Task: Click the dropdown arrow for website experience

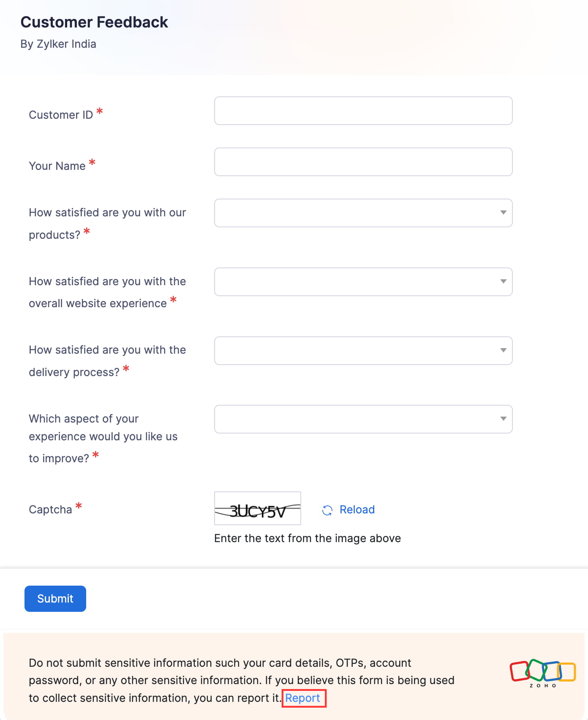Action: (x=503, y=282)
